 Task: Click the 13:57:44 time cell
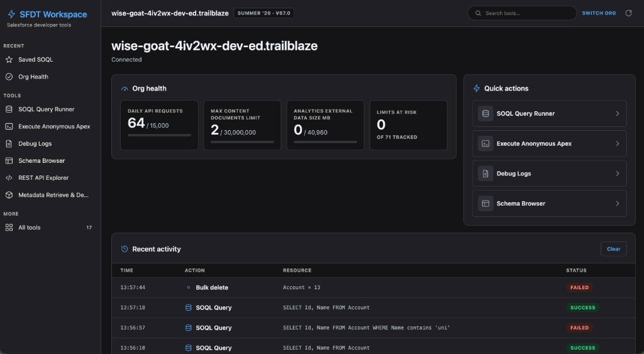pyautogui.click(x=133, y=287)
